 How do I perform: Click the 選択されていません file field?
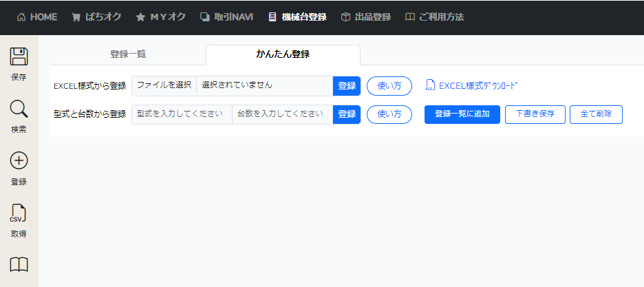pos(265,86)
